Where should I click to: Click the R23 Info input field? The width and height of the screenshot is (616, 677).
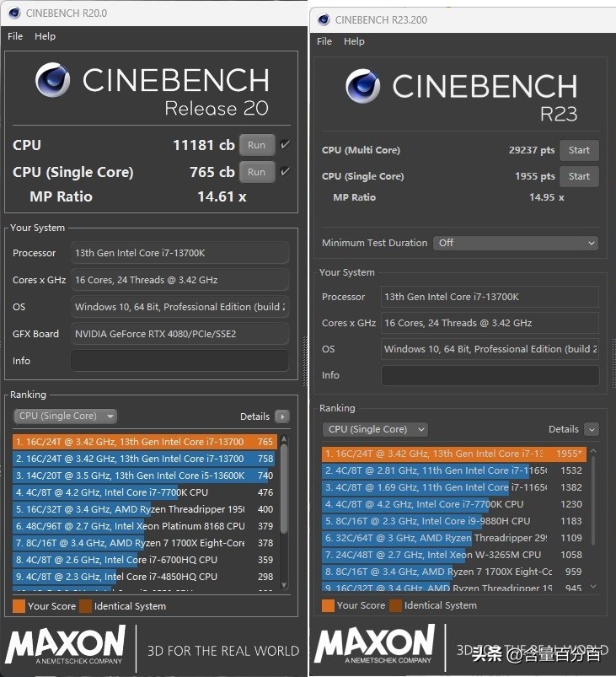coord(490,375)
